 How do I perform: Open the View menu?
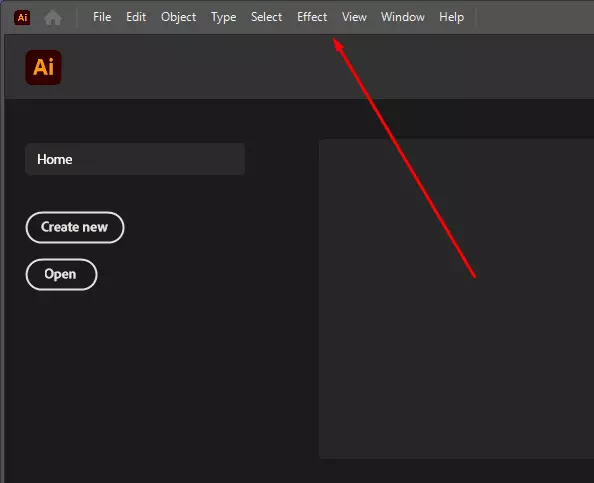tap(354, 17)
